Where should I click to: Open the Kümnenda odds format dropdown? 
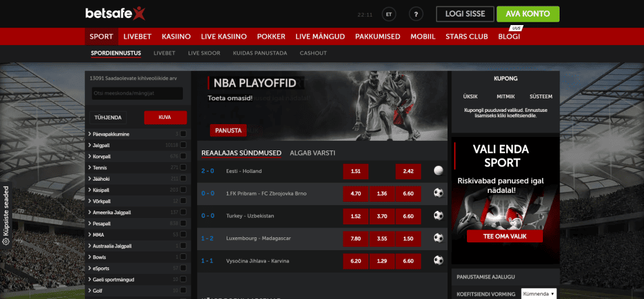tap(539, 294)
